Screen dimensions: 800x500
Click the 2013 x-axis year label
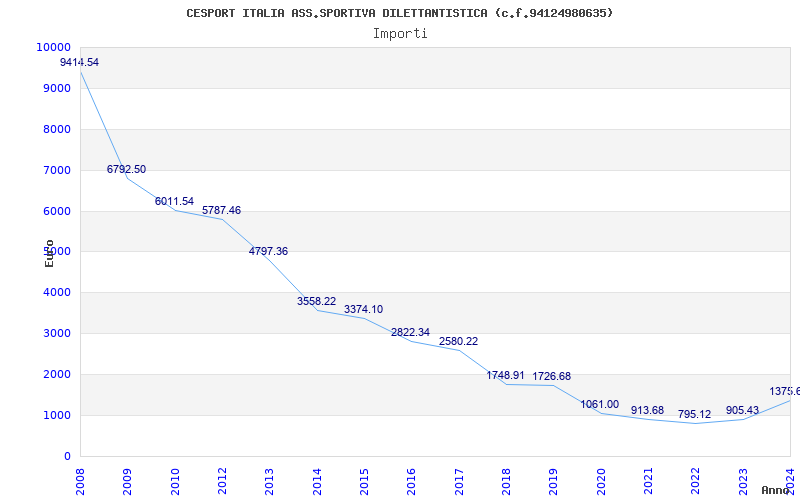[269, 481]
